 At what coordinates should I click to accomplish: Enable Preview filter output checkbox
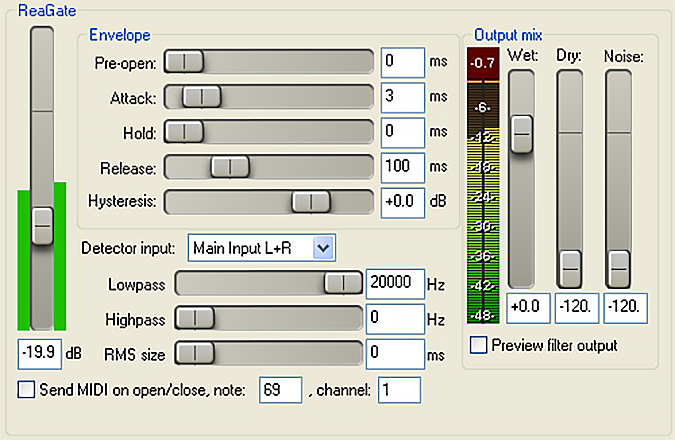[x=479, y=345]
